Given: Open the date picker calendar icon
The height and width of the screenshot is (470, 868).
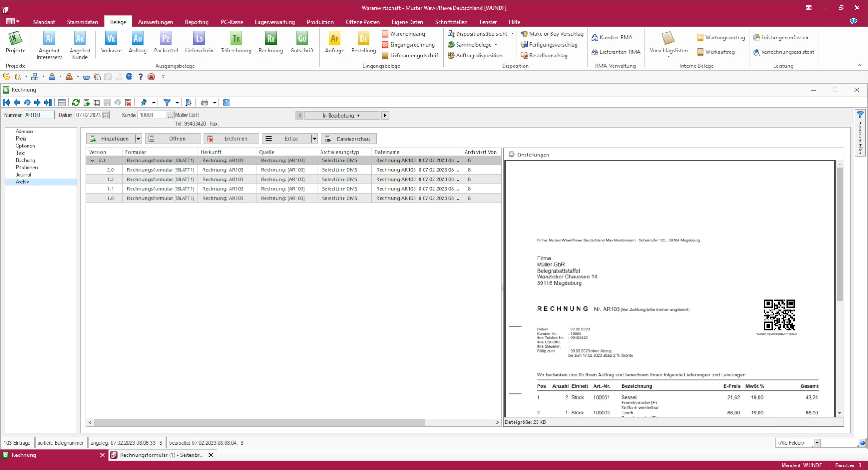Looking at the screenshot, I should coord(106,115).
